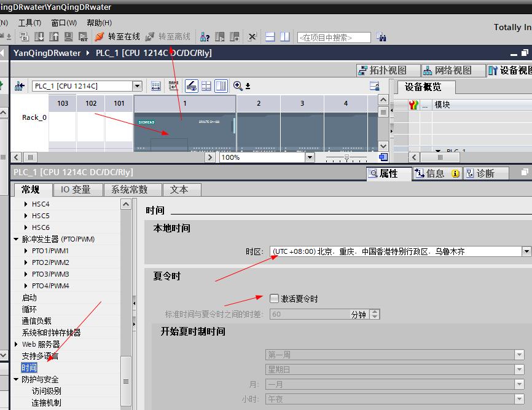Switch to the IO 变量 tab
The image size is (532, 410).
(x=76, y=190)
